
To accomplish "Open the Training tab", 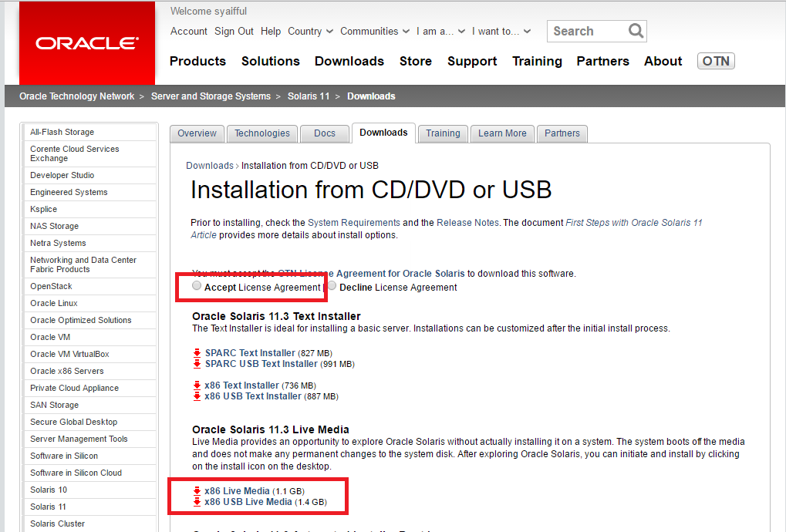I will coord(443,133).
